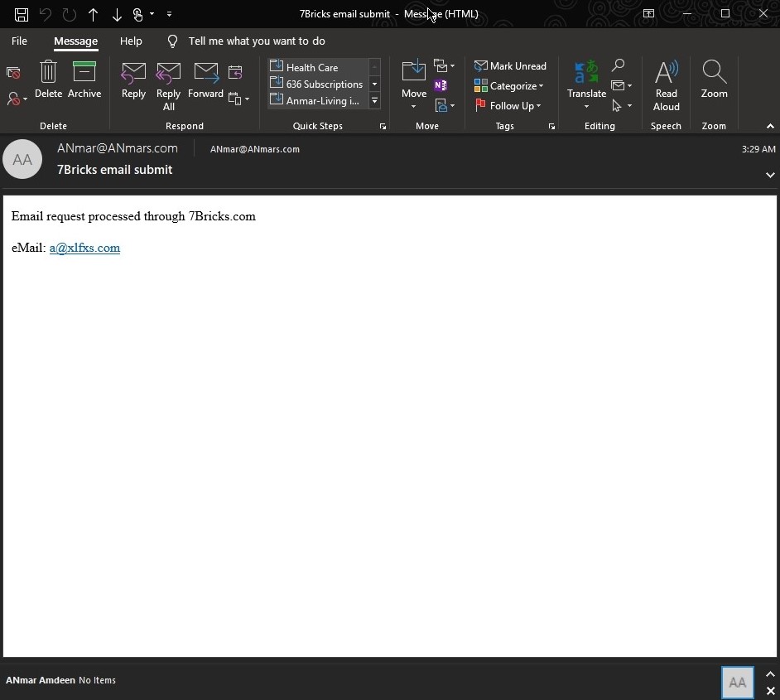Open Read Aloud speech tool

(x=666, y=85)
